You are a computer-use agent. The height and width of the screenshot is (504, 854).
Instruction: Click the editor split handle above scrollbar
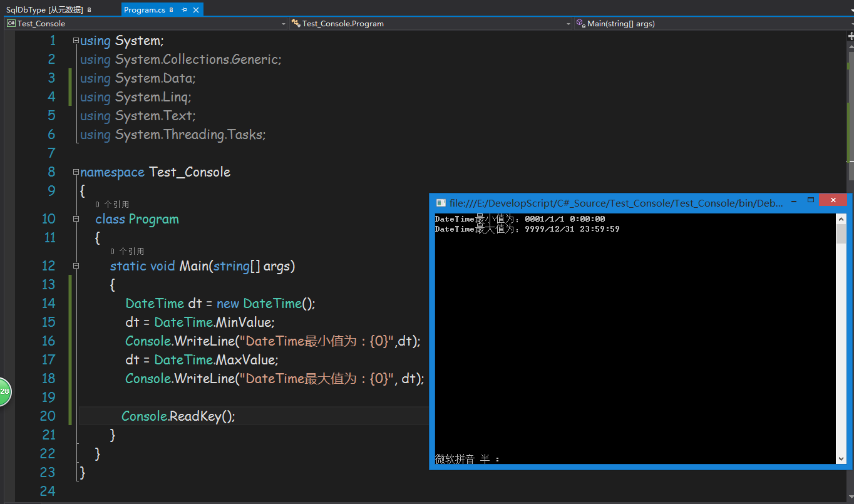[850, 36]
